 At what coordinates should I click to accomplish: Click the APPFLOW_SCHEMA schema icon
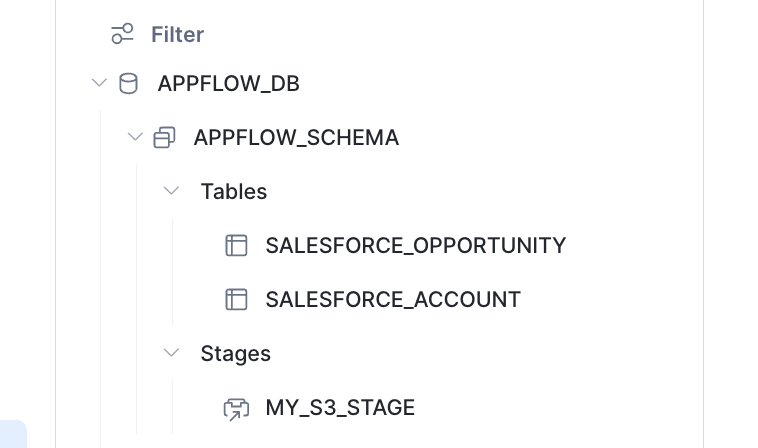tap(164, 137)
